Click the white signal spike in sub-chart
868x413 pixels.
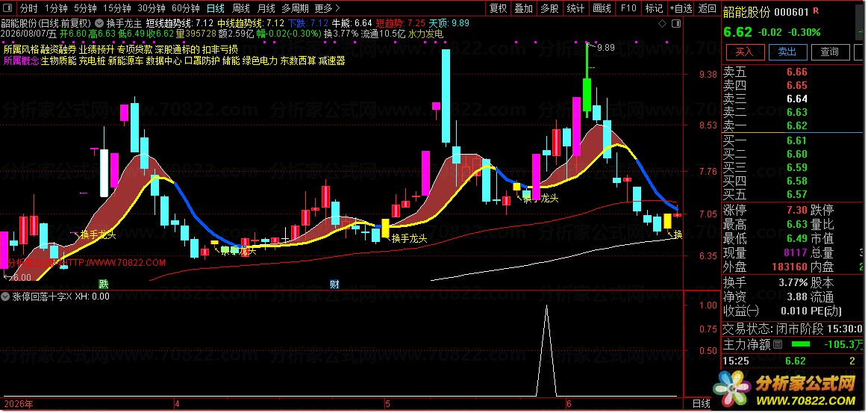546,350
